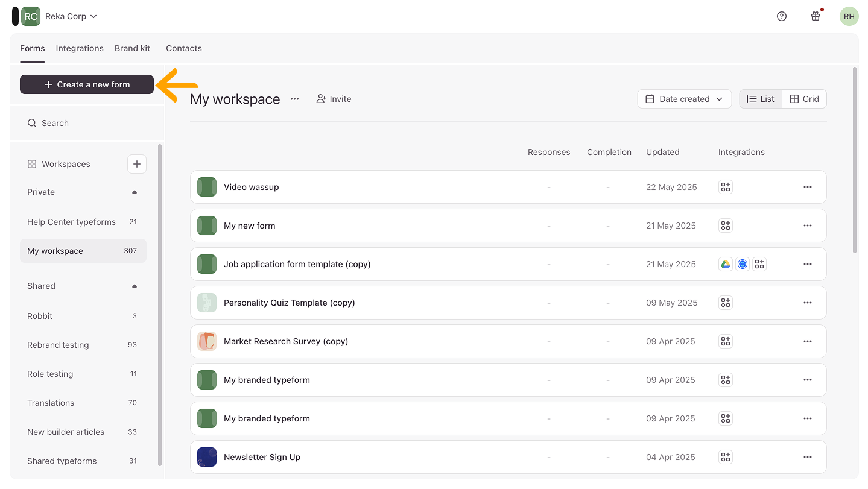Screen dimensions: 868x489
Task: Open the help question mark icon
Action: pos(782,16)
